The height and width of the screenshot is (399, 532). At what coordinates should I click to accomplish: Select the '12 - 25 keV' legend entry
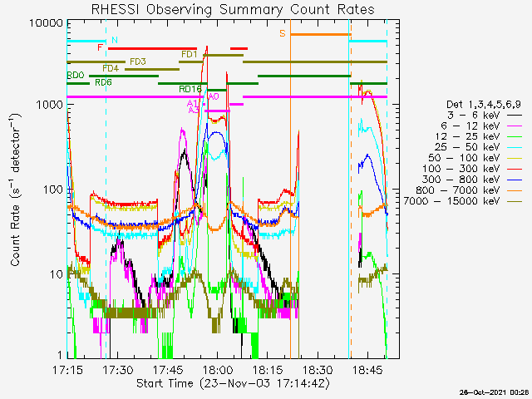479,136
